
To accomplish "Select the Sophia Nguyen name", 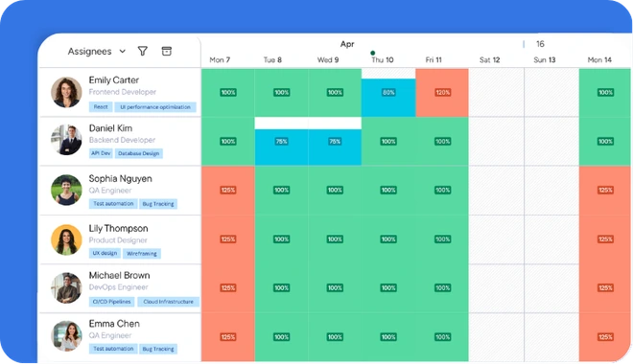I will tap(120, 178).
